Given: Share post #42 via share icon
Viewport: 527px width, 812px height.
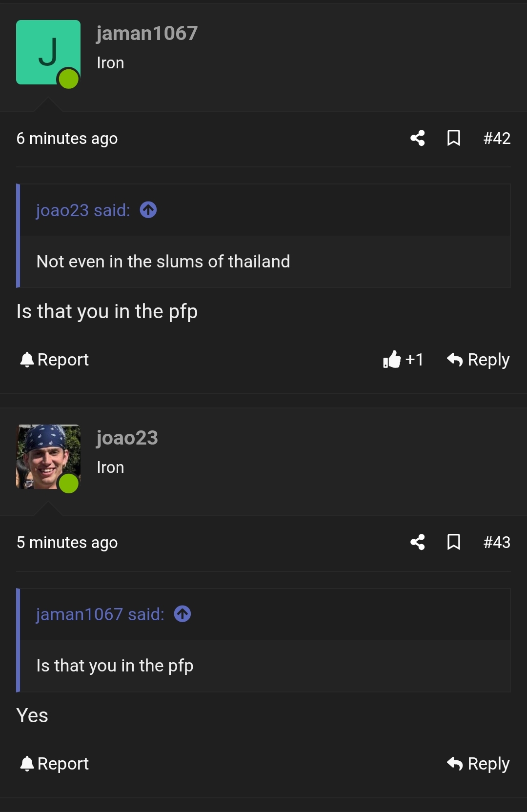Looking at the screenshot, I should pyautogui.click(x=418, y=138).
